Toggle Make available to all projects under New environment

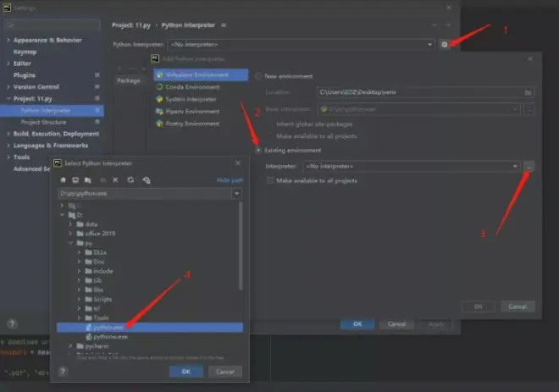[271, 136]
